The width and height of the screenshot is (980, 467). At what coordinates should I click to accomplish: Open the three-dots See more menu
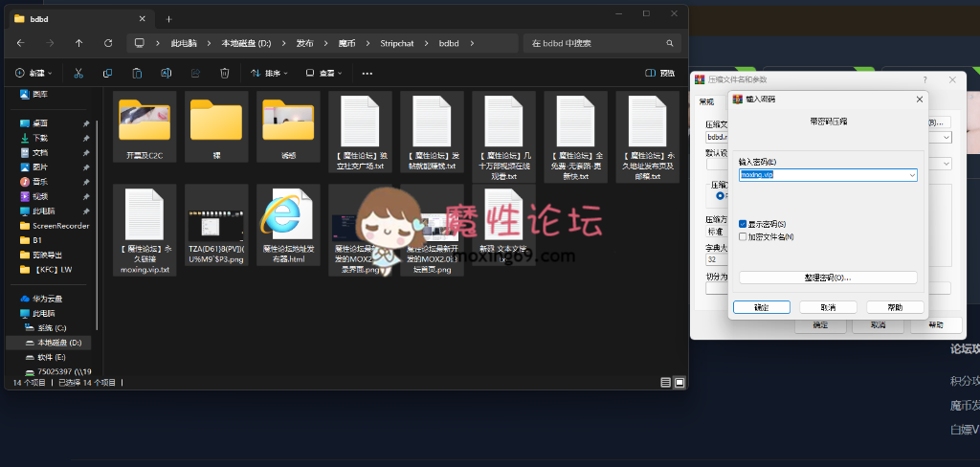367,73
